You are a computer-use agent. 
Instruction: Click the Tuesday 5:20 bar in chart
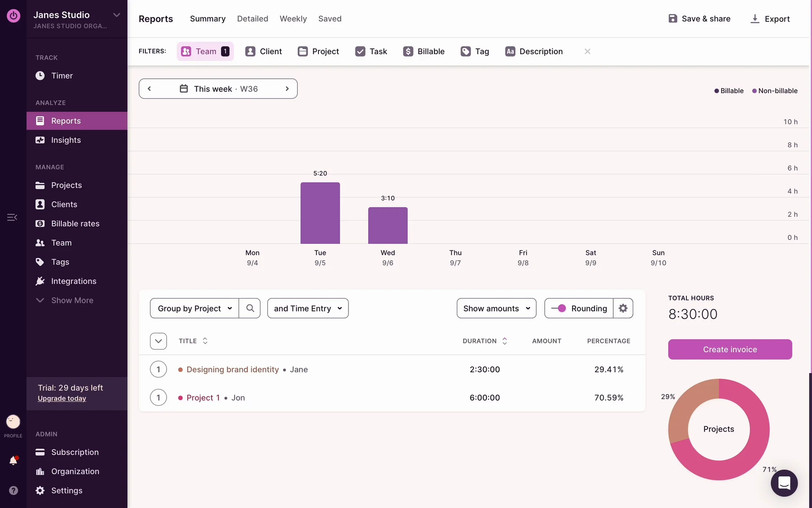[320, 213]
